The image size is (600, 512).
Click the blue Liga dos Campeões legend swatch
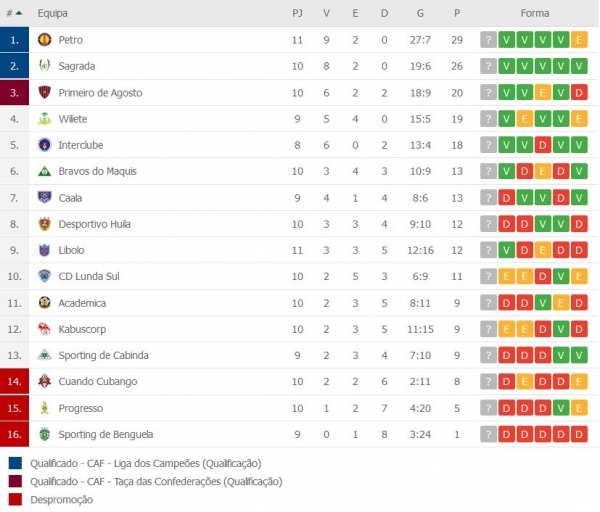click(x=15, y=463)
